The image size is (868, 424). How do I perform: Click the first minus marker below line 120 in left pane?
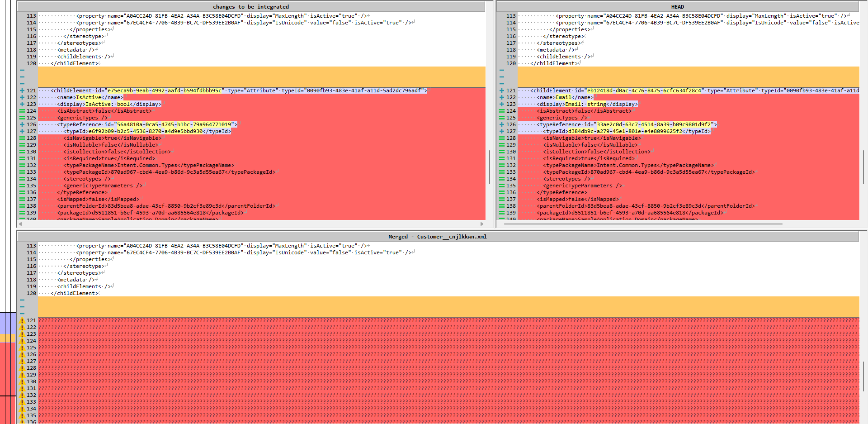coord(22,70)
